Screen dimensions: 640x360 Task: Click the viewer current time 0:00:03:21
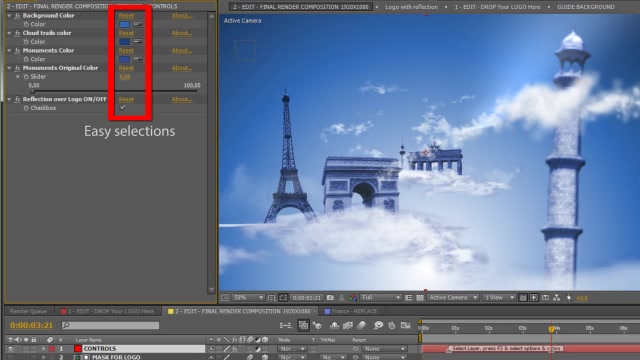(307, 298)
